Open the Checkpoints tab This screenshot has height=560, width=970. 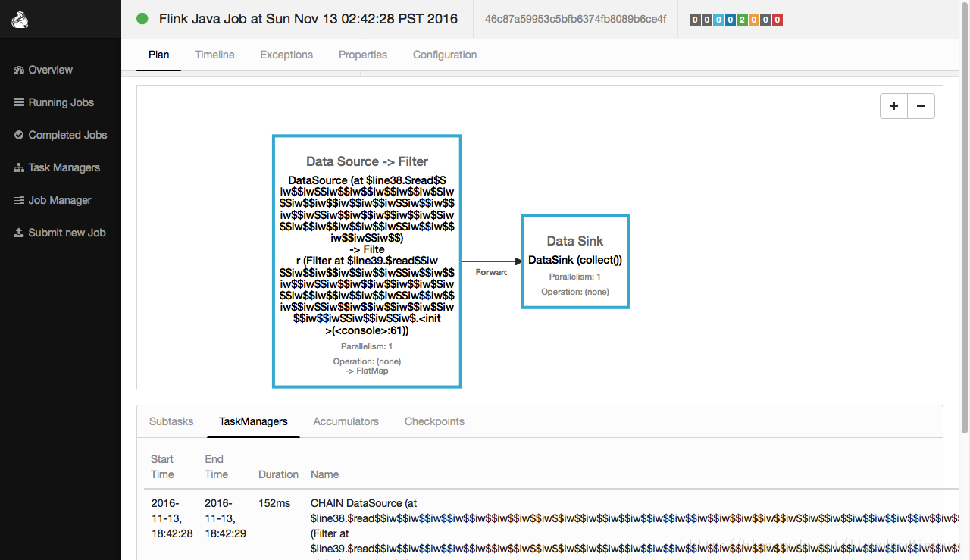[434, 421]
